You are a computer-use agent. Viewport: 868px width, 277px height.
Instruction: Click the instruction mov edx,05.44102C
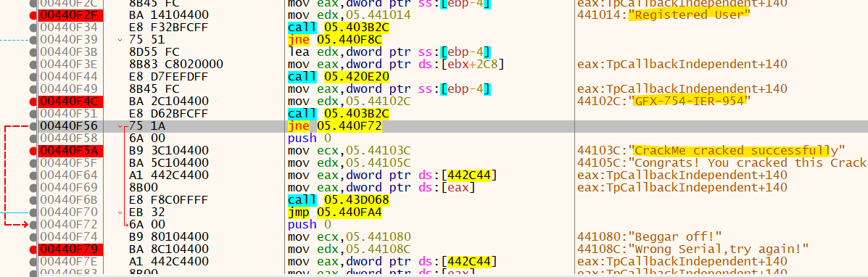click(350, 102)
